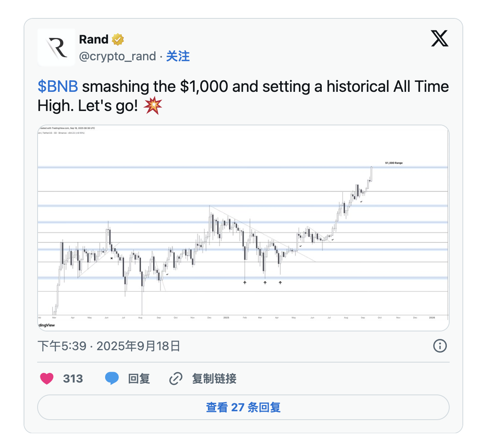Screen dimensions: 494x448
Task: Click the X logo in the tweet corner
Action: tap(439, 39)
